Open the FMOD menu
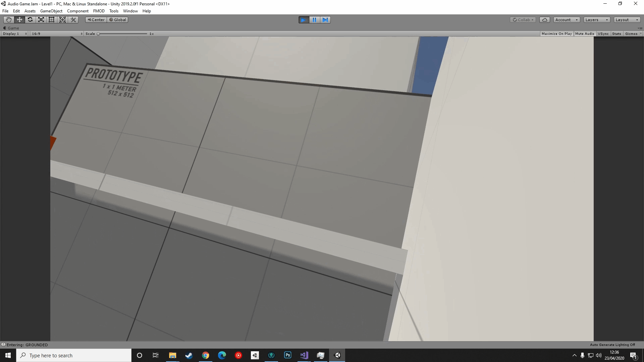644x362 pixels. (x=99, y=11)
